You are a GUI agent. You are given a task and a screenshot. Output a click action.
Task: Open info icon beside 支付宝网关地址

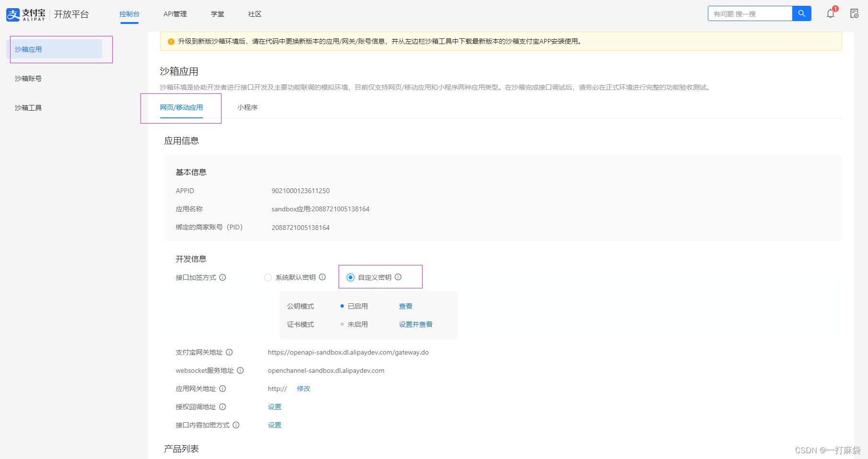point(229,352)
